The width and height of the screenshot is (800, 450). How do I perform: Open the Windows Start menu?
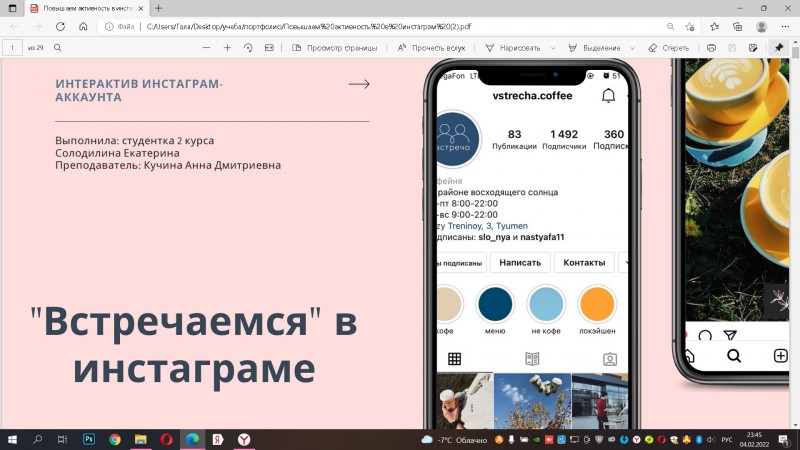coord(12,439)
